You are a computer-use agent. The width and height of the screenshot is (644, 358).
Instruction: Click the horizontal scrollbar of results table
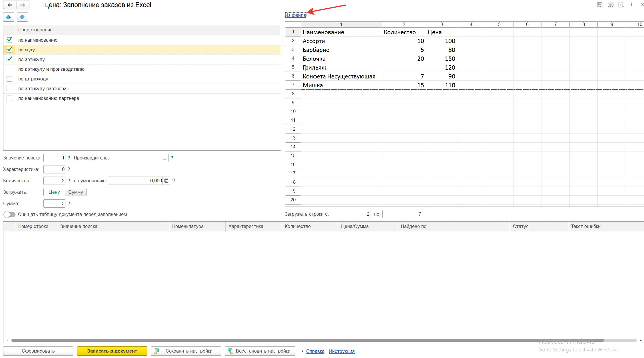point(308,340)
